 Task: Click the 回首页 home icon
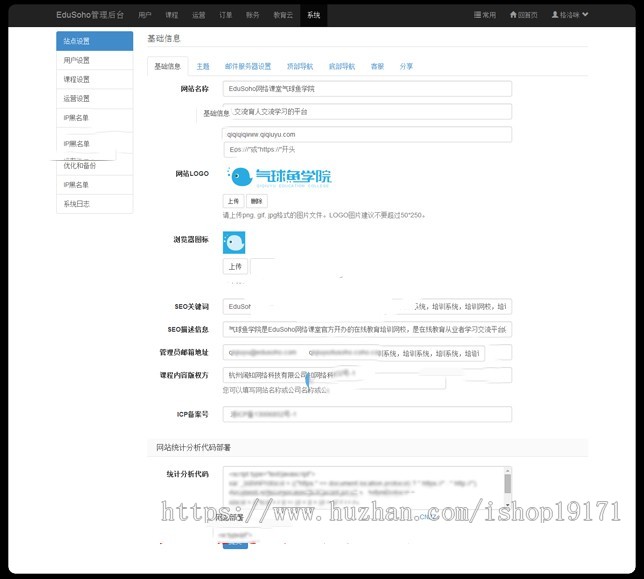click(x=513, y=15)
